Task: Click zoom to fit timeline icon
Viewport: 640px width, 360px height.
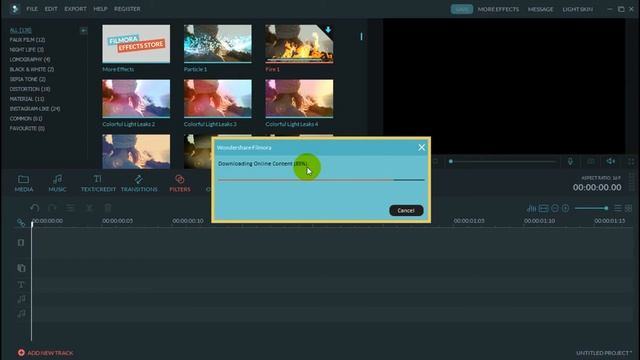Action: point(543,209)
